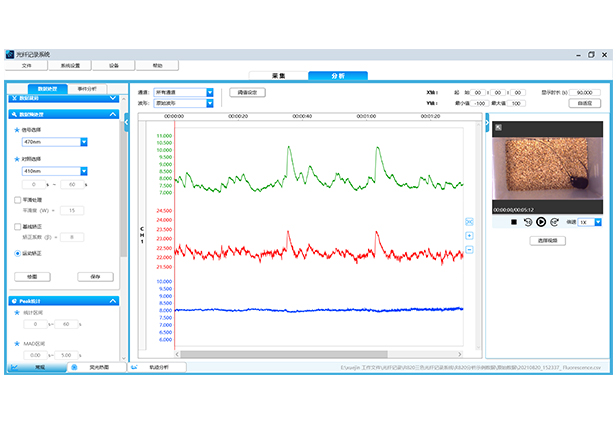The height and width of the screenshot is (424, 616).
Task: Click the zoom-in plus icon beside chart
Action: tap(469, 236)
